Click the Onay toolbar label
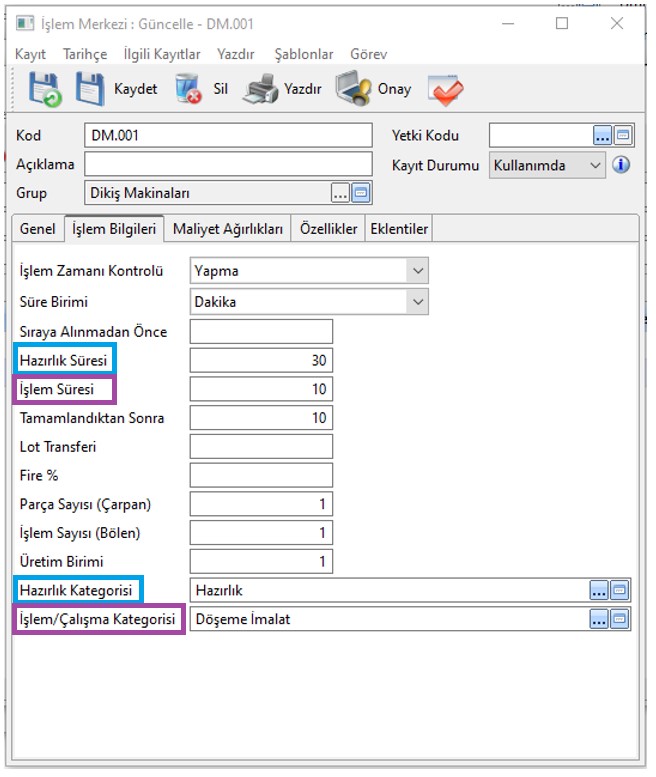656x777 pixels. click(x=394, y=89)
